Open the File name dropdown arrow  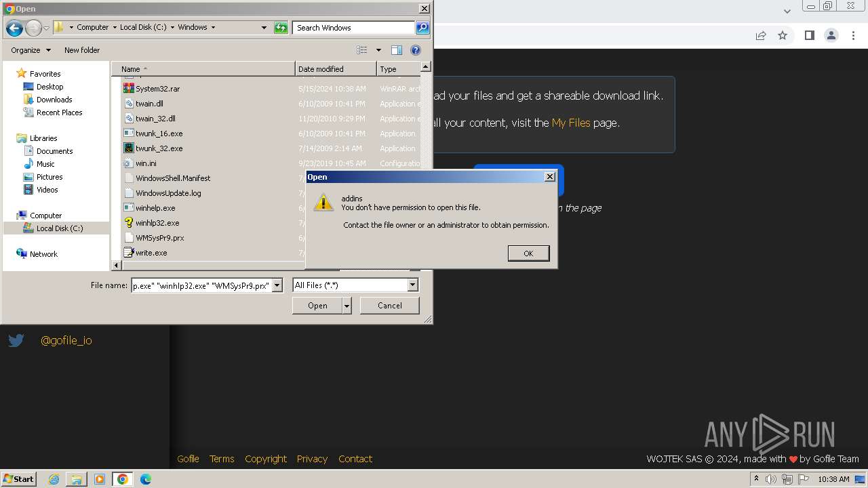277,285
